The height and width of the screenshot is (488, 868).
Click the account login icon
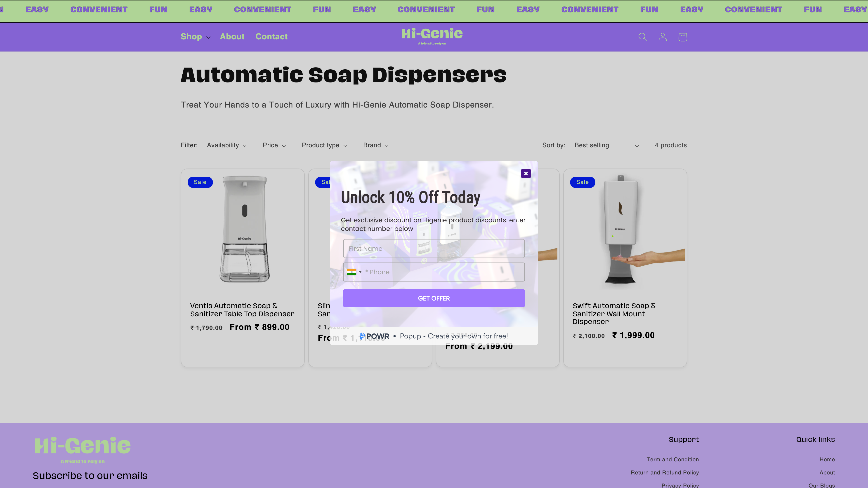pos(663,37)
